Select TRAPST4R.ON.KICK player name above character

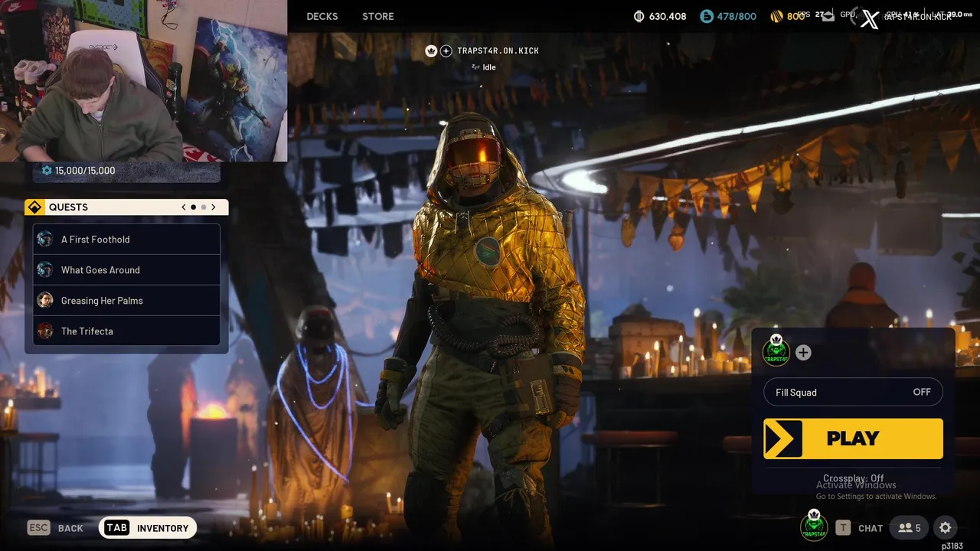498,51
